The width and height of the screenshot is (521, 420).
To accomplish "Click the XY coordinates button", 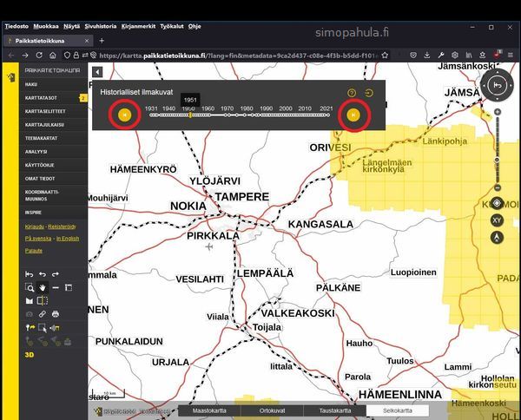I will point(497,220).
